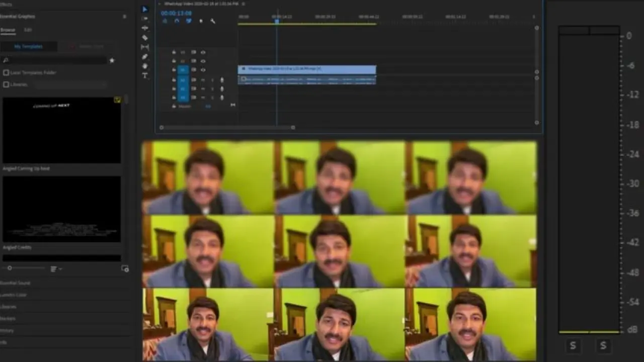Click the Angled Coming Up Next template thumbnail
The width and height of the screenshot is (644, 362).
61,130
